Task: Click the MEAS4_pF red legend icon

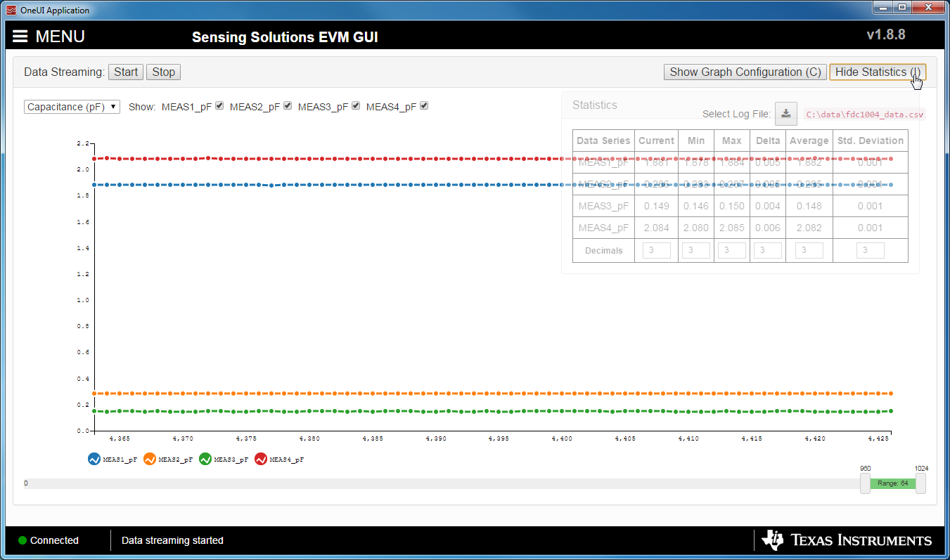Action: coord(260,459)
